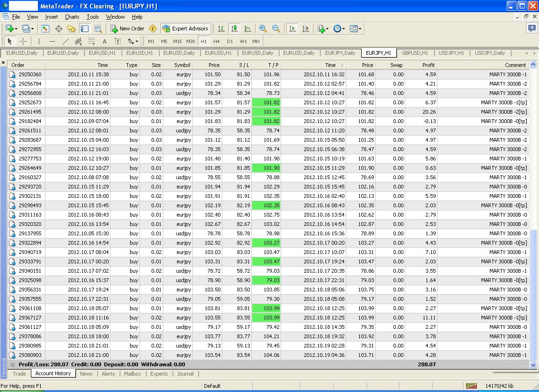Screen dimensions: 539x392
Task: Launch MetaEditor yellow diamond icon
Action: coord(153,29)
